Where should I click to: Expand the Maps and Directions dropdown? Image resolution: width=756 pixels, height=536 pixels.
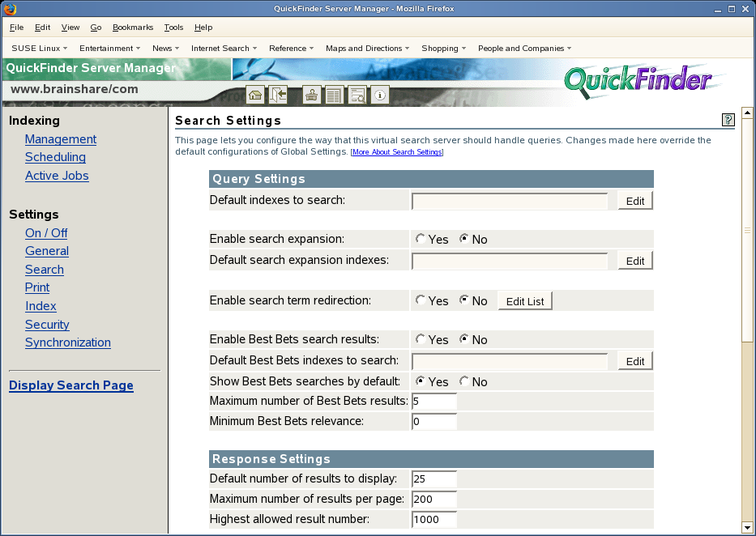click(368, 48)
